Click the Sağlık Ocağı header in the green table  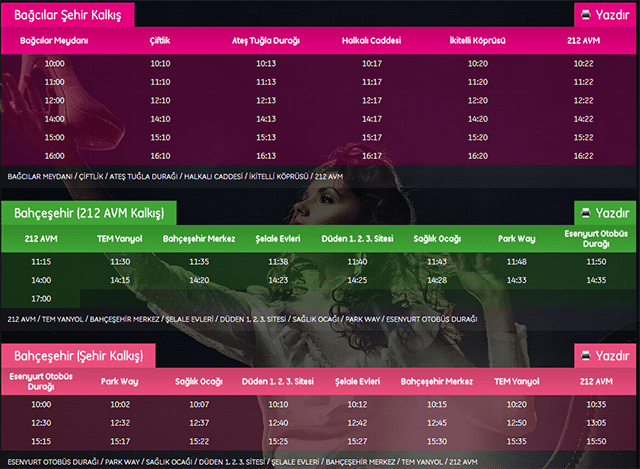point(436,240)
